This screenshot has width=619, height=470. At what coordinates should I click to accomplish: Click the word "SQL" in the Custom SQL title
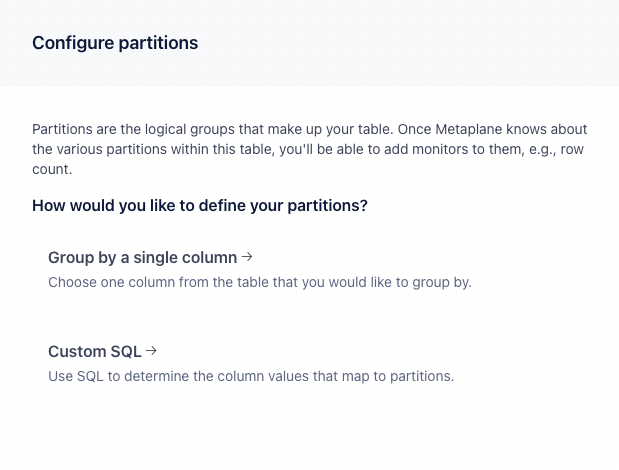124,352
